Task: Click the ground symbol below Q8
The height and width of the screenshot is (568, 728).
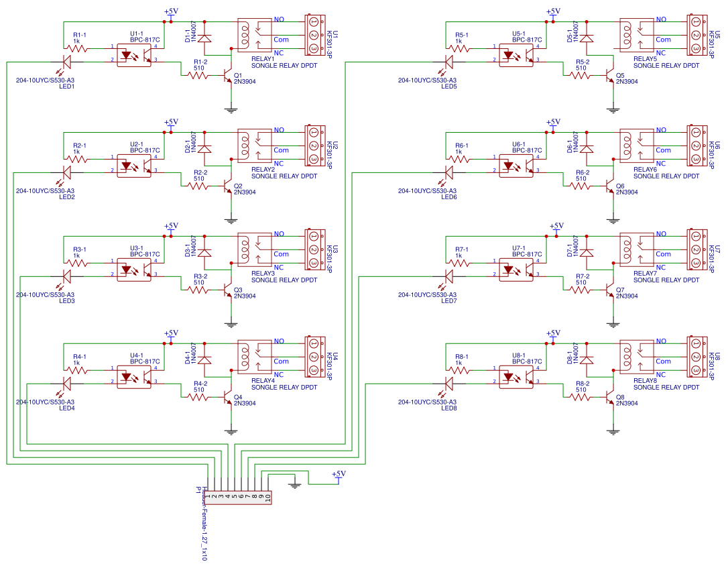Action: click(x=612, y=432)
